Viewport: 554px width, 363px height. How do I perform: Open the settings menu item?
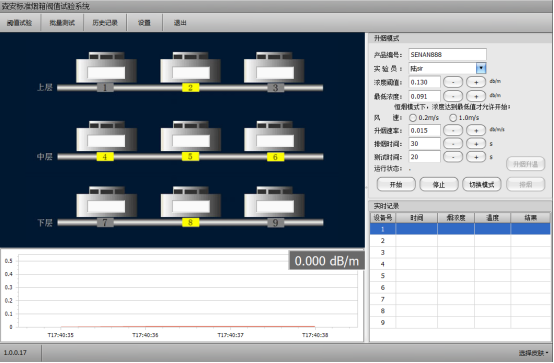(144, 23)
